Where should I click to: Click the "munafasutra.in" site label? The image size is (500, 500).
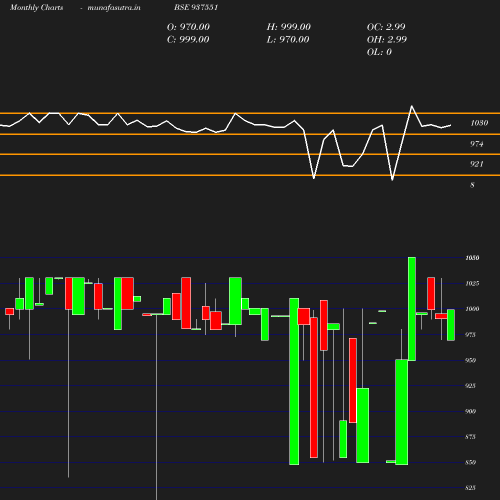114,7
